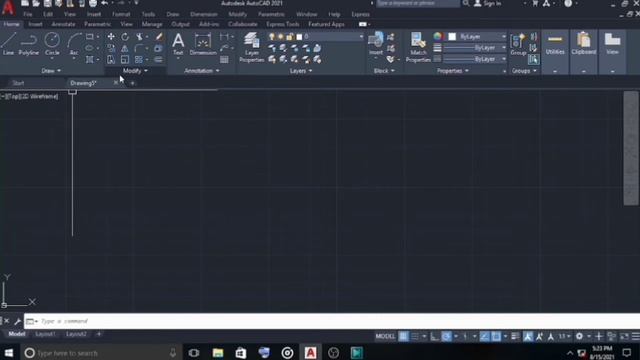
Task: Click the Erase tool icon
Action: pyautogui.click(x=159, y=37)
